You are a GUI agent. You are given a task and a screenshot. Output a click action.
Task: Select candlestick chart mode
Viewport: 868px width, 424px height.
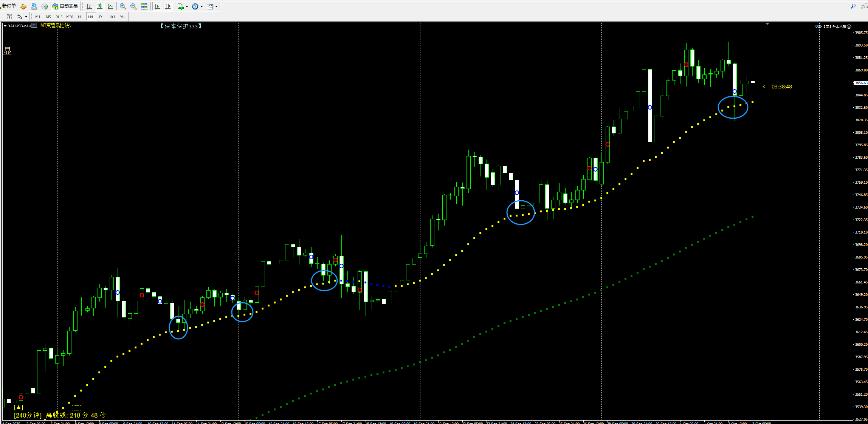(100, 6)
